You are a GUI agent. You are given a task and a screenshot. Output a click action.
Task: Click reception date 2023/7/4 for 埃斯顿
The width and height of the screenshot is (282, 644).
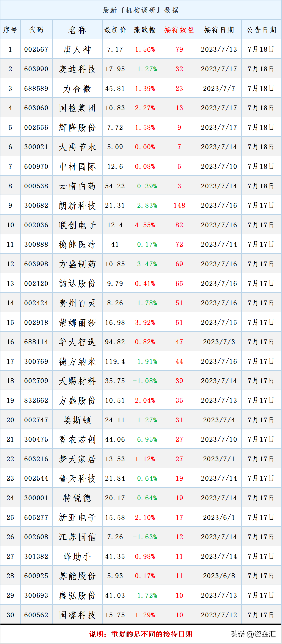pyautogui.click(x=219, y=420)
